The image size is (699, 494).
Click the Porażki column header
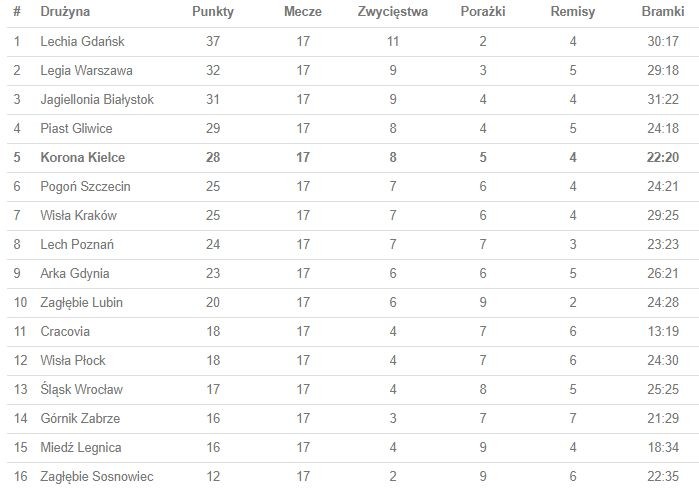[483, 12]
